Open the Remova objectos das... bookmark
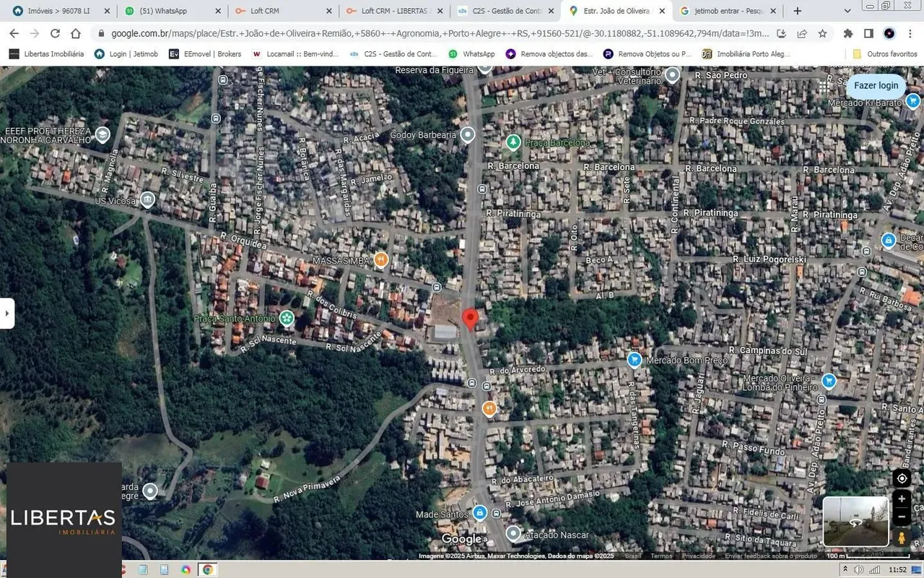Screen dimensions: 924x578 click(549, 54)
